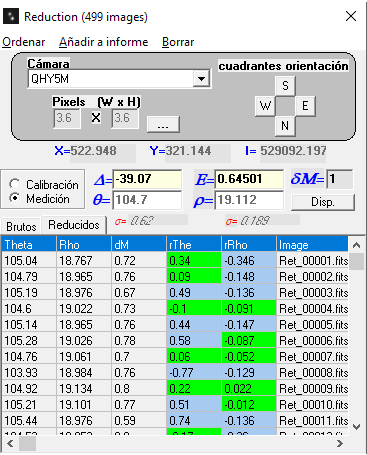Click the vertical scrollbar thumb
Image resolution: width=367 pixels, height=455 pixels.
356,261
